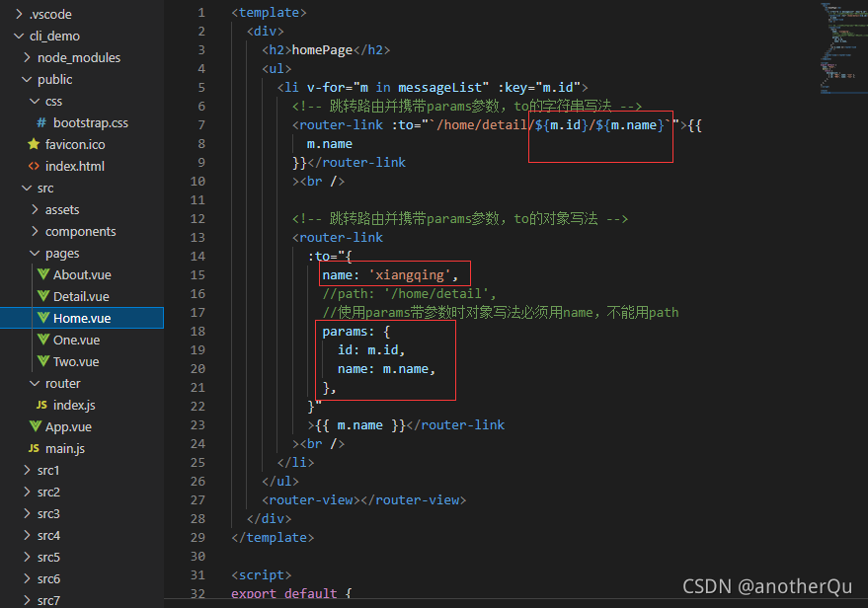Open bootstrap.css in the explorer
868x608 pixels.
(x=90, y=122)
